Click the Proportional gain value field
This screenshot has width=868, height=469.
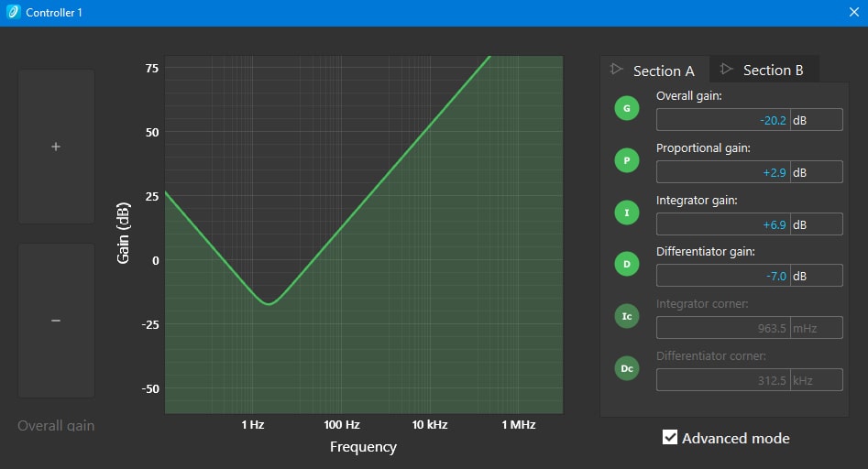pyautogui.click(x=723, y=172)
